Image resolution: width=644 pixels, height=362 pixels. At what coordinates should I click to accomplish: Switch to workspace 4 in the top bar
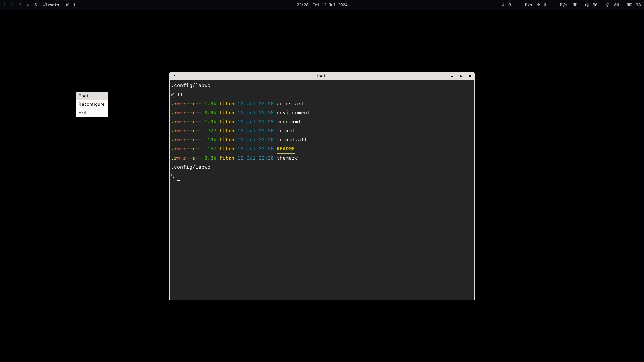pyautogui.click(x=28, y=5)
